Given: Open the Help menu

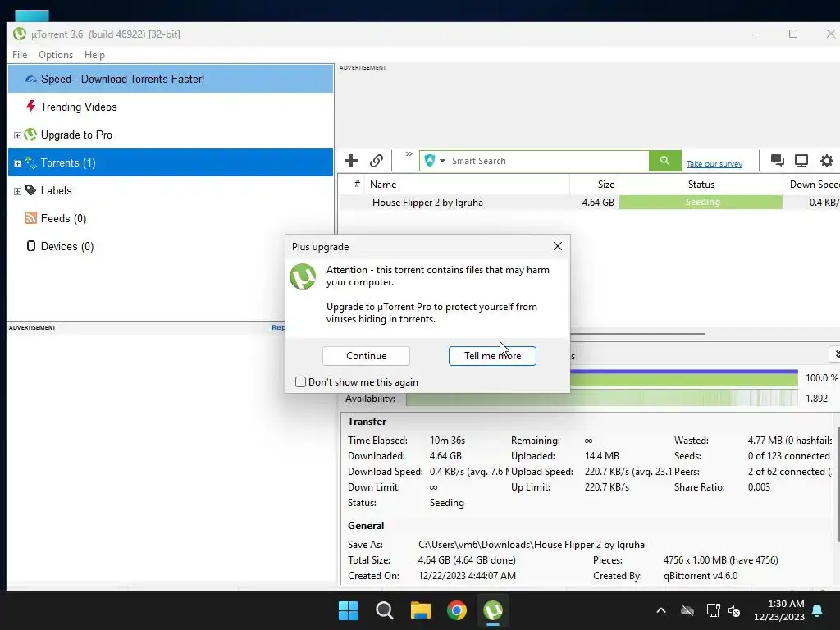Looking at the screenshot, I should pyautogui.click(x=94, y=55).
